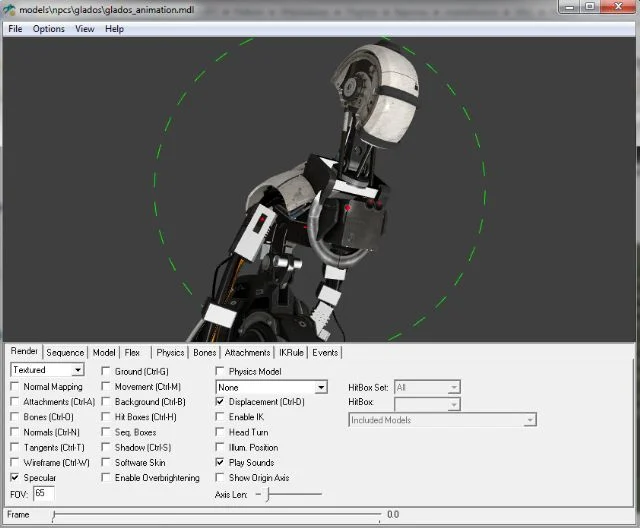640x528 pixels.
Task: Switch to the Sequence tab
Action: coord(65,353)
